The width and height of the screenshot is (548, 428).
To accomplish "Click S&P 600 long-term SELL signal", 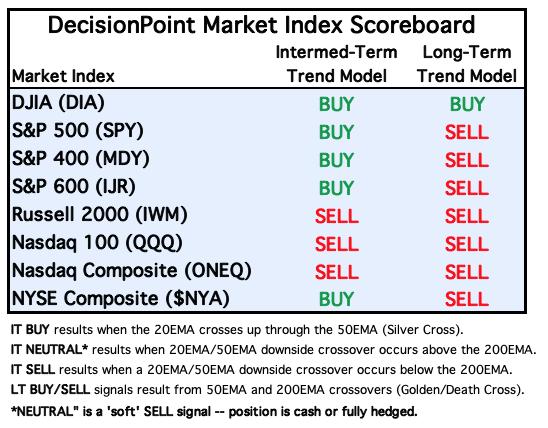I will coord(467,188).
